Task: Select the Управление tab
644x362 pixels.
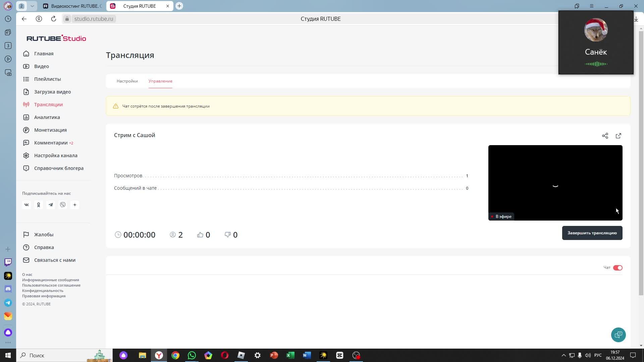Action: pos(160,81)
